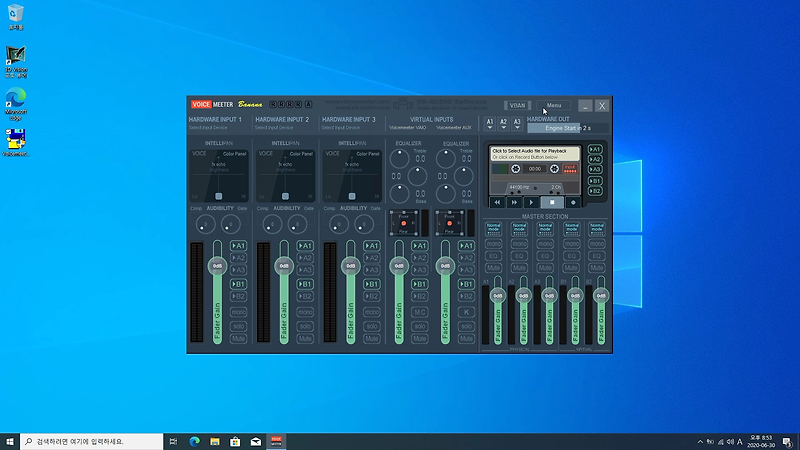Click Voicemeeter AUX fader gain knob

tap(445, 266)
